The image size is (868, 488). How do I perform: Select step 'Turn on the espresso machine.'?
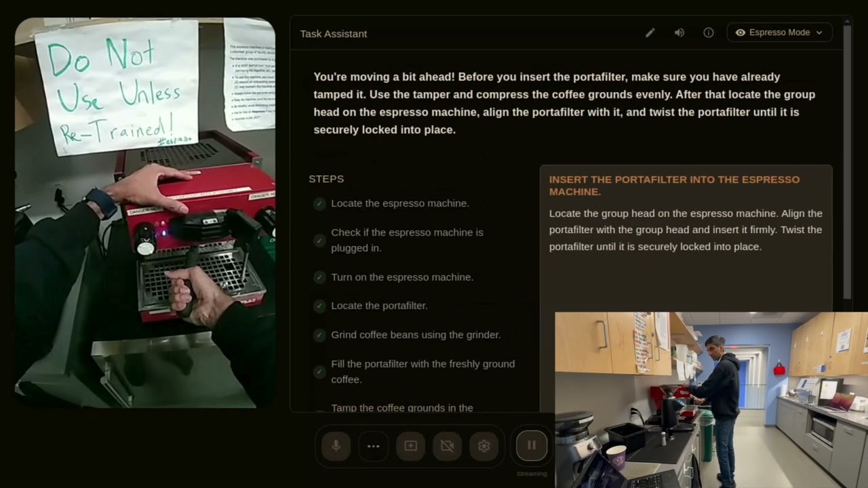(402, 277)
